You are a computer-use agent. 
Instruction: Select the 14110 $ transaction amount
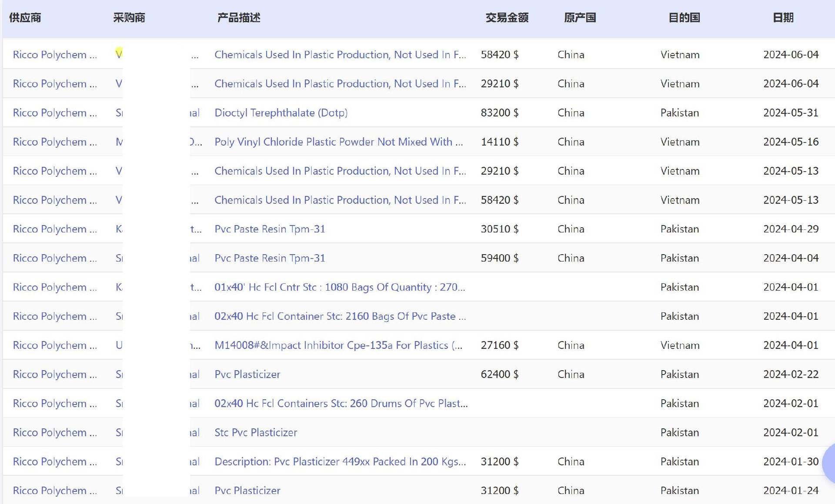[500, 142]
